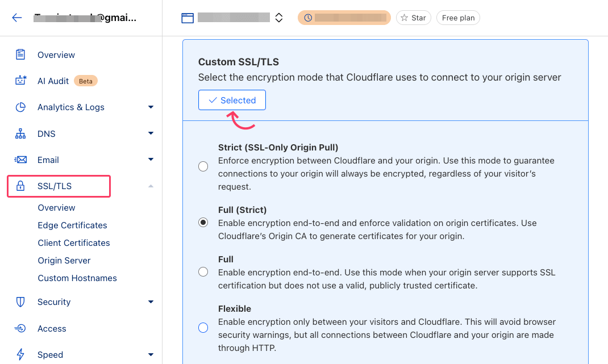Click checkmark icon in Selected button

tap(213, 101)
